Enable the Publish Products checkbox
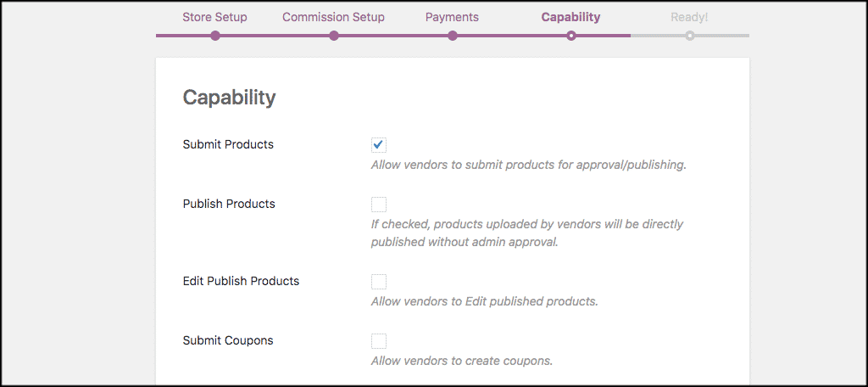The height and width of the screenshot is (387, 868). (379, 205)
